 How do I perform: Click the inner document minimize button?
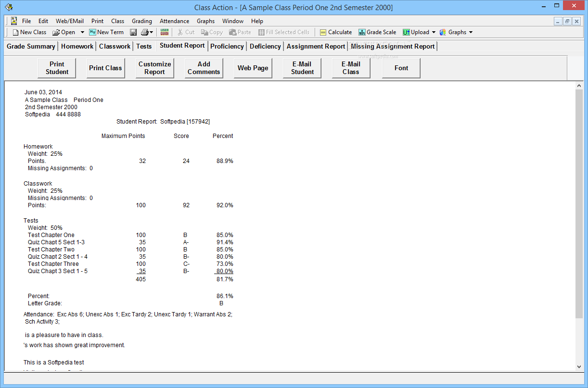(558, 21)
